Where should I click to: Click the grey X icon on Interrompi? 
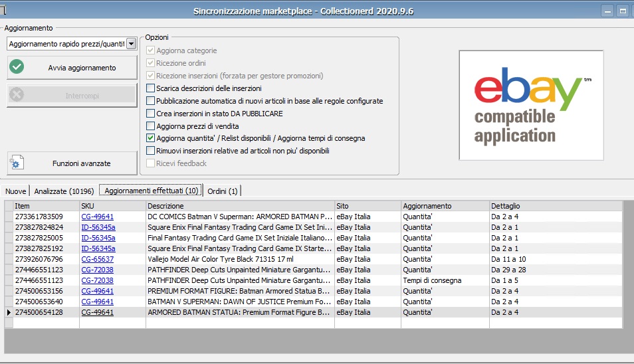click(x=17, y=94)
